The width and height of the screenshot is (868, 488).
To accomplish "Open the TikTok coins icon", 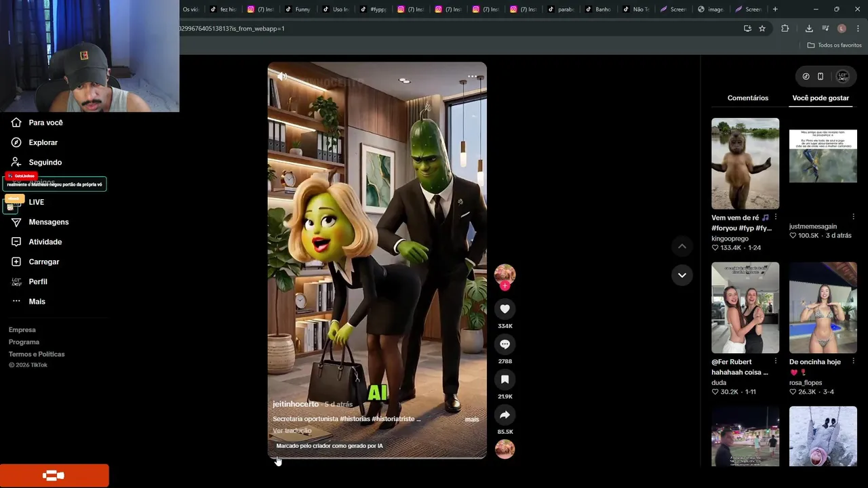I will pos(806,77).
